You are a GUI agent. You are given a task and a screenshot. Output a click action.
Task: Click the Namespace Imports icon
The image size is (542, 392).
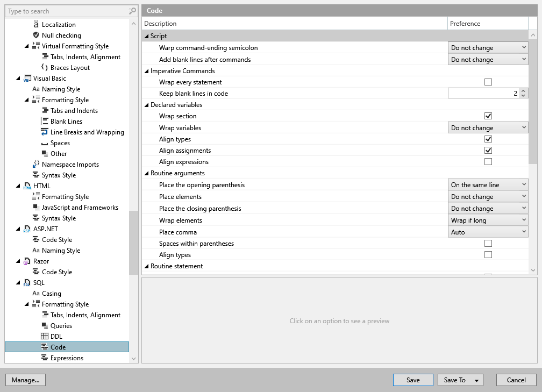tap(36, 164)
